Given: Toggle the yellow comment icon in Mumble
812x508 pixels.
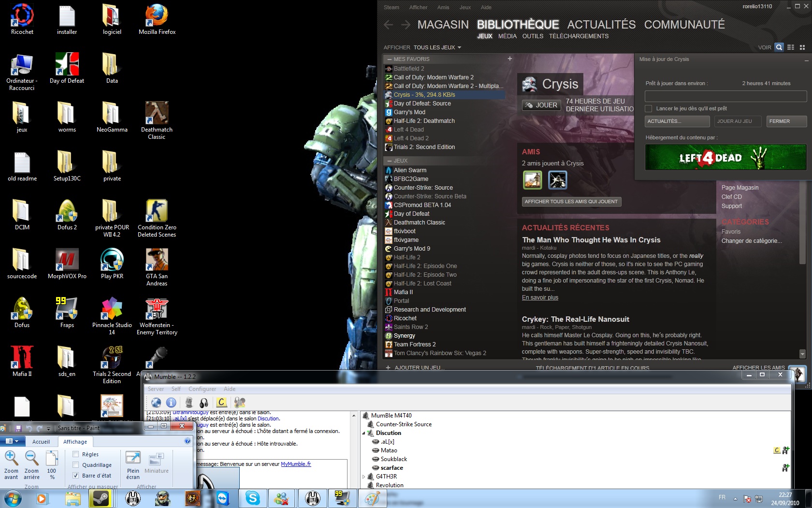Looking at the screenshot, I should (x=221, y=402).
